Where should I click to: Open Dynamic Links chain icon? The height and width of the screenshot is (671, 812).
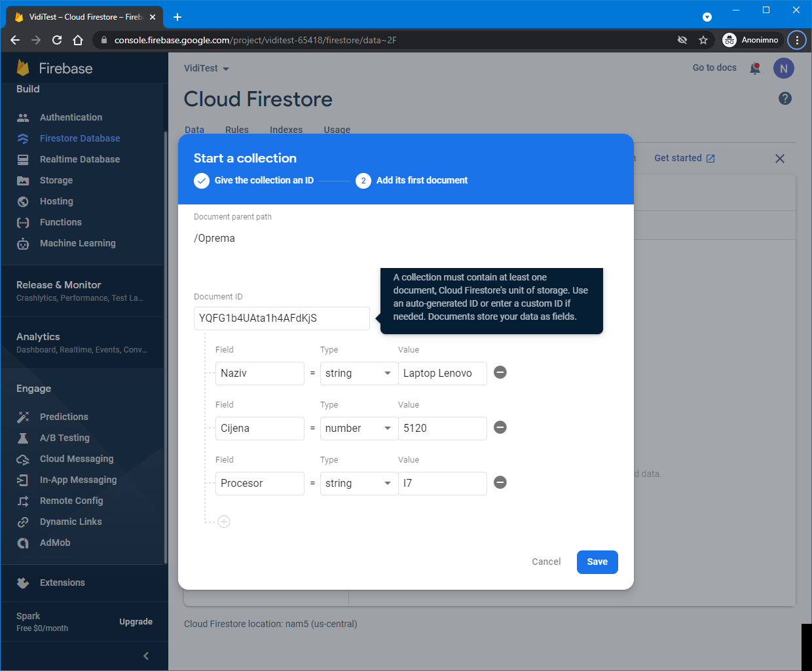[x=23, y=522]
